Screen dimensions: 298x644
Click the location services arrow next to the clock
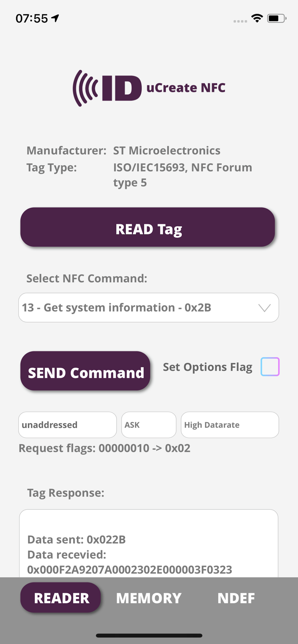click(x=54, y=18)
